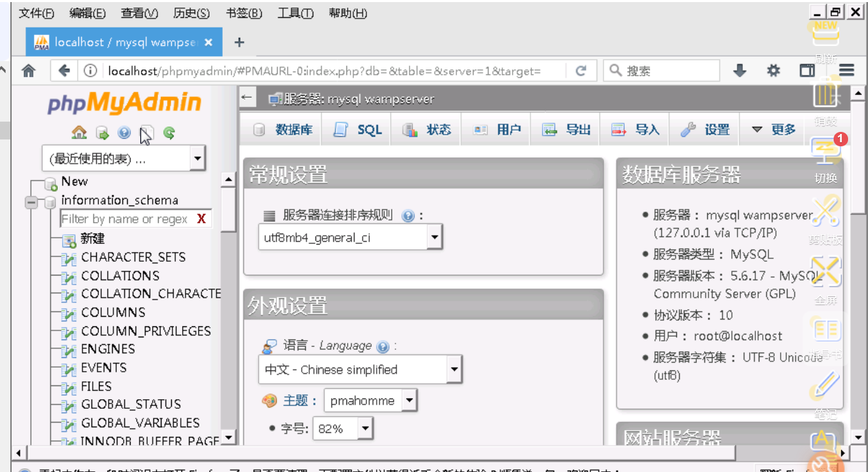Click the Firefox downloads arrow icon
Screen dimensions: 868x472
739,71
